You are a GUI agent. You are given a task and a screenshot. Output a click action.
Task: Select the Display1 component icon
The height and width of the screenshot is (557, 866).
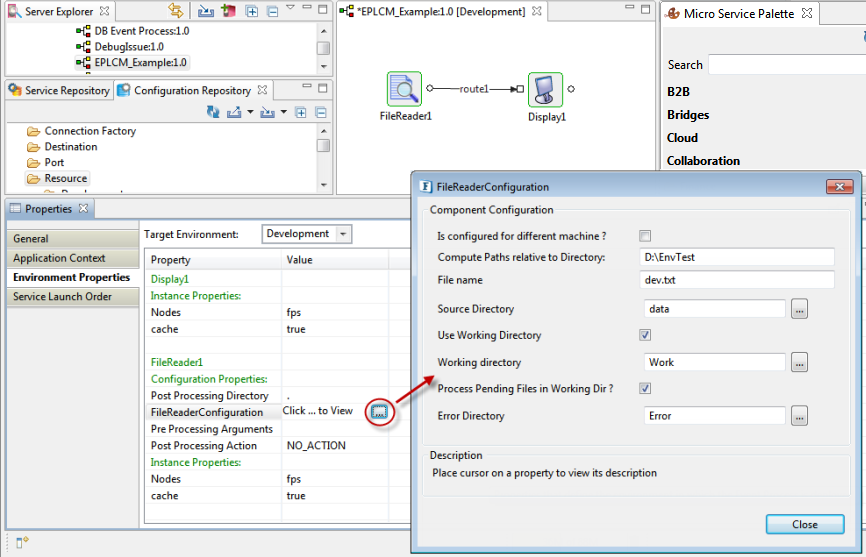click(x=545, y=89)
